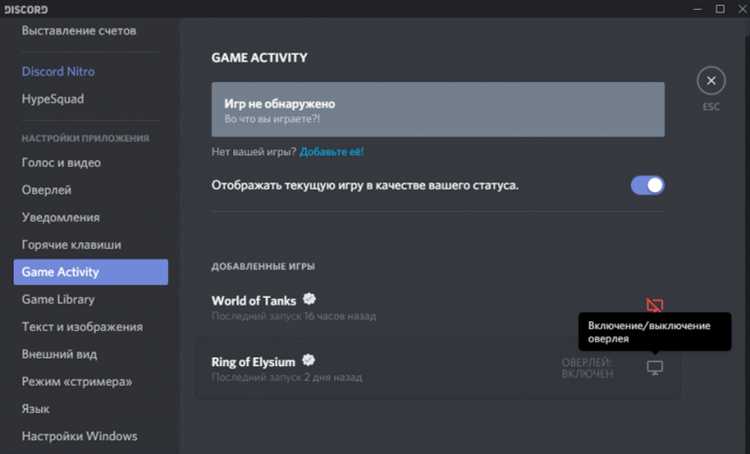Toggle overlay icon for World of Tanks
This screenshot has height=454, width=750.
point(654,305)
